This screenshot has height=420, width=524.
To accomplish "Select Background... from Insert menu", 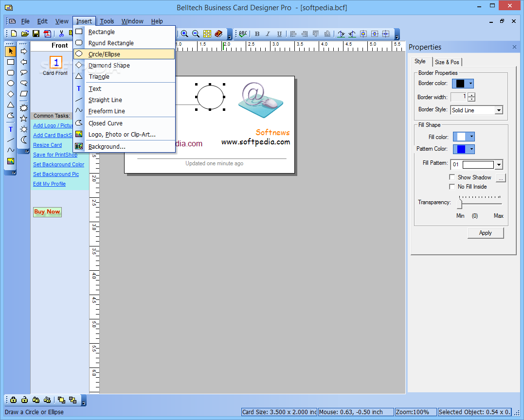I will [x=124, y=147].
